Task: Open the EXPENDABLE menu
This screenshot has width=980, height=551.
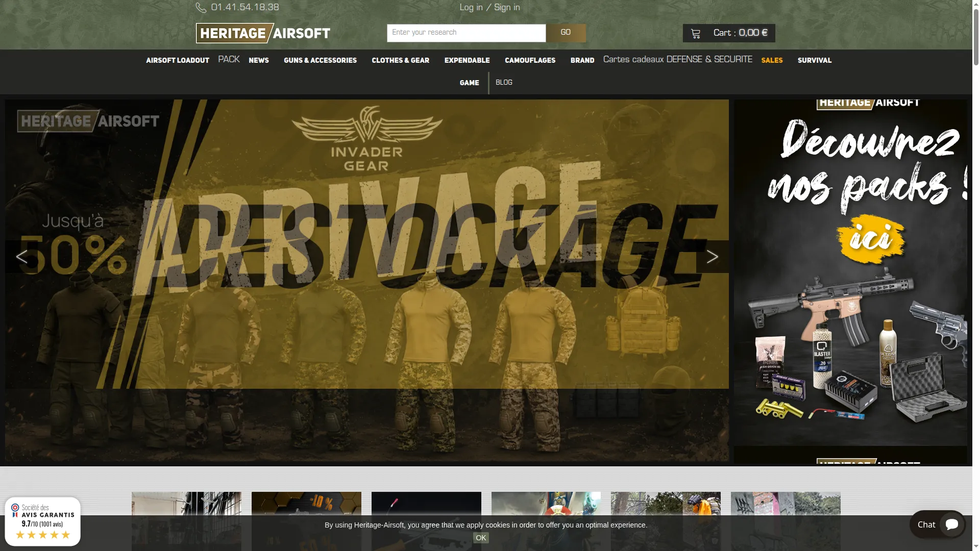Action: tap(467, 60)
